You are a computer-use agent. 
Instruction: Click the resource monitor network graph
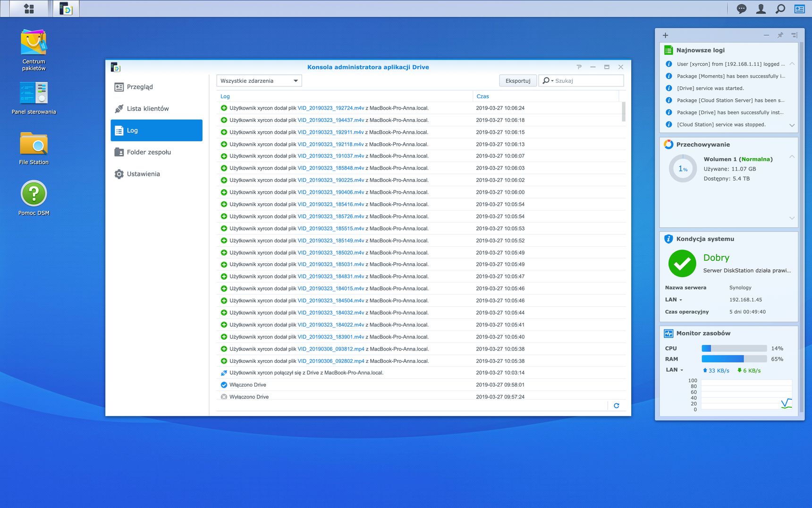745,394
